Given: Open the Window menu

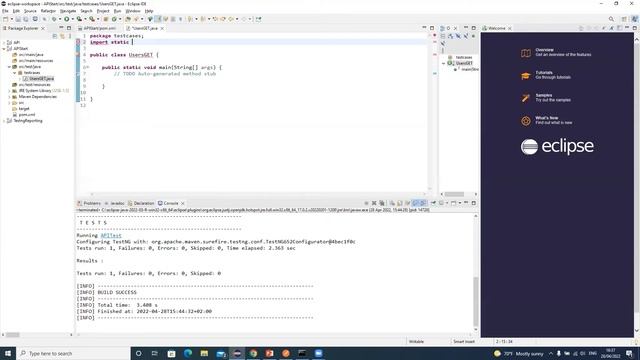Looking at the screenshot, I should (133, 11).
